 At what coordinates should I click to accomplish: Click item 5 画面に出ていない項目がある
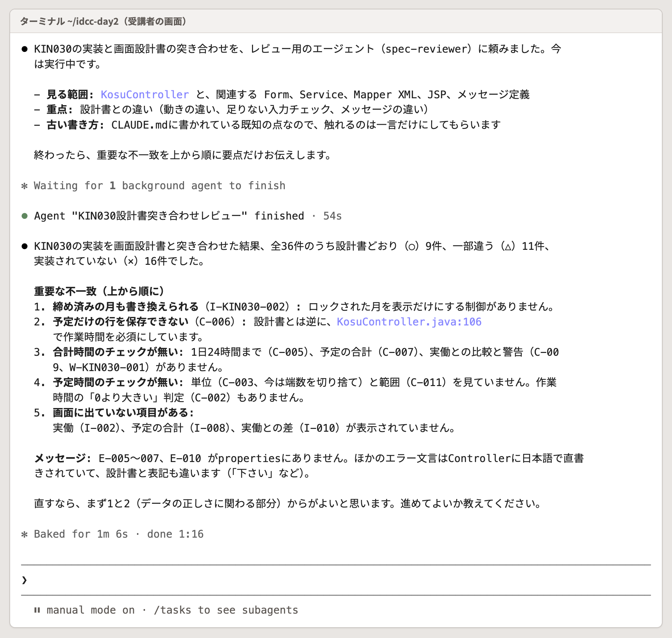123,413
